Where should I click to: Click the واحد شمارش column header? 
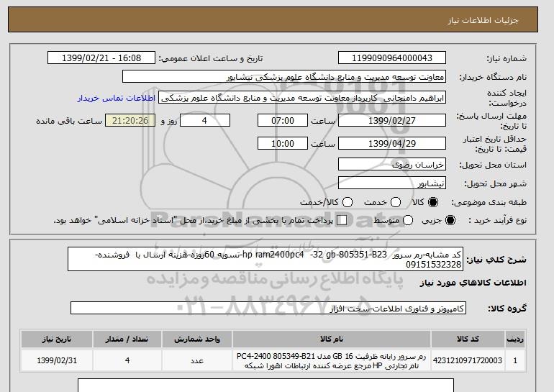tap(197, 339)
